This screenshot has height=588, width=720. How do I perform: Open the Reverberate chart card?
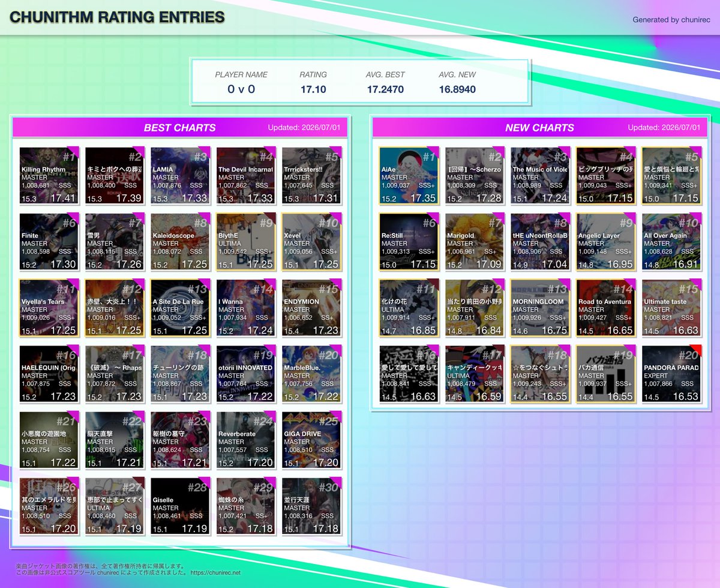coord(246,439)
